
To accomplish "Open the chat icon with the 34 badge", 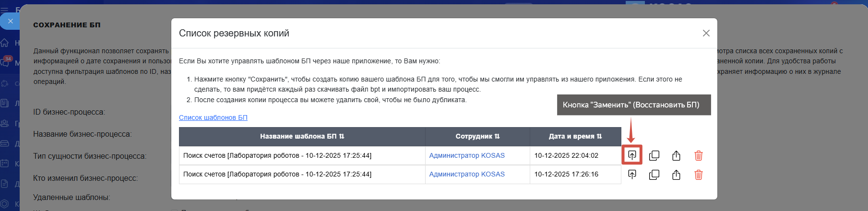I will [x=6, y=62].
